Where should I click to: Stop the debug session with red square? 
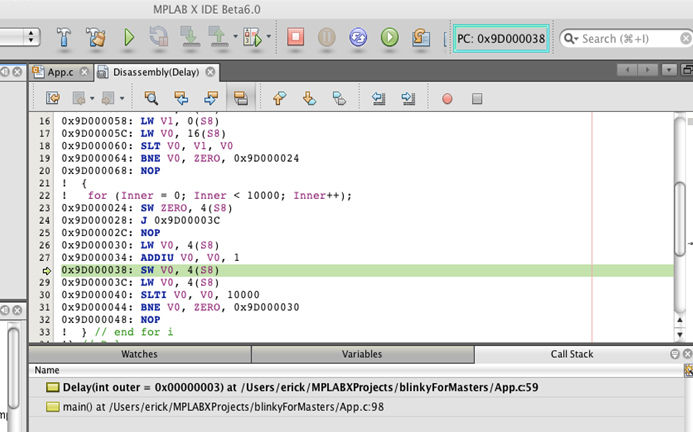(295, 38)
